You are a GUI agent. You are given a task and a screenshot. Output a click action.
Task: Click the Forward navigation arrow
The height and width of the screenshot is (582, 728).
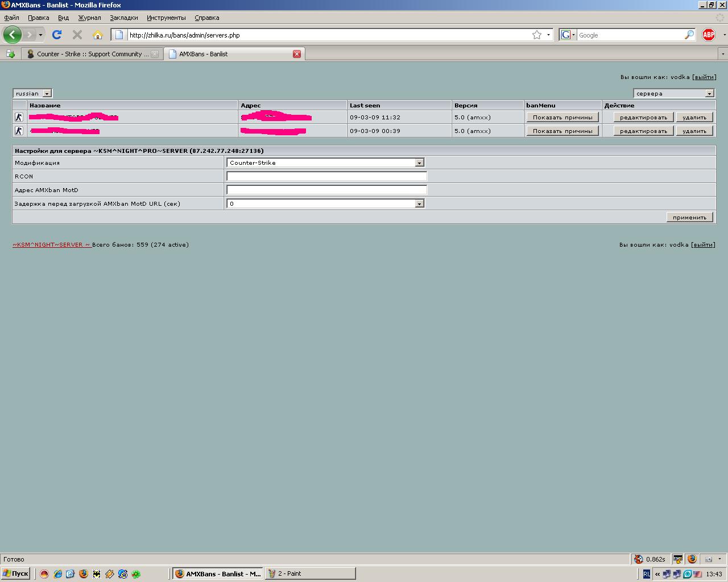[29, 35]
